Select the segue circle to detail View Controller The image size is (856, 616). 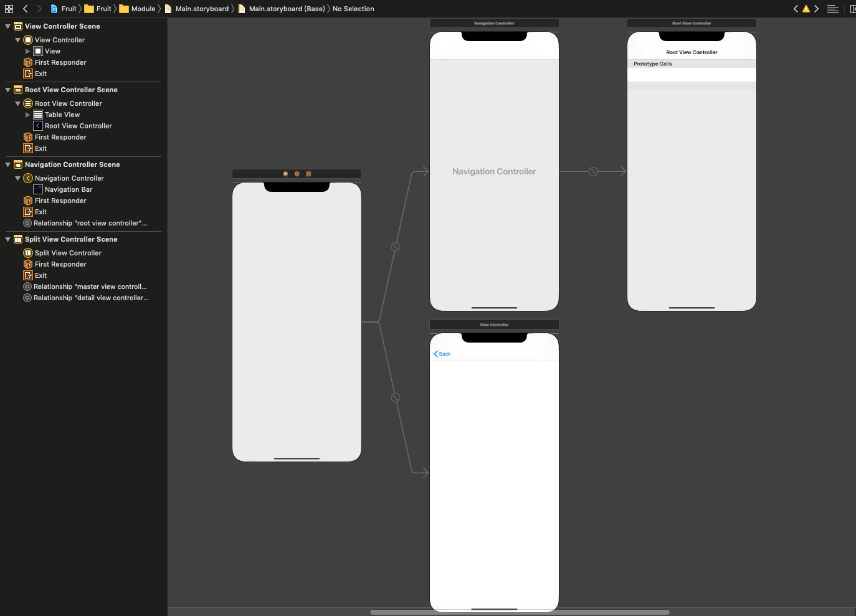tap(395, 397)
